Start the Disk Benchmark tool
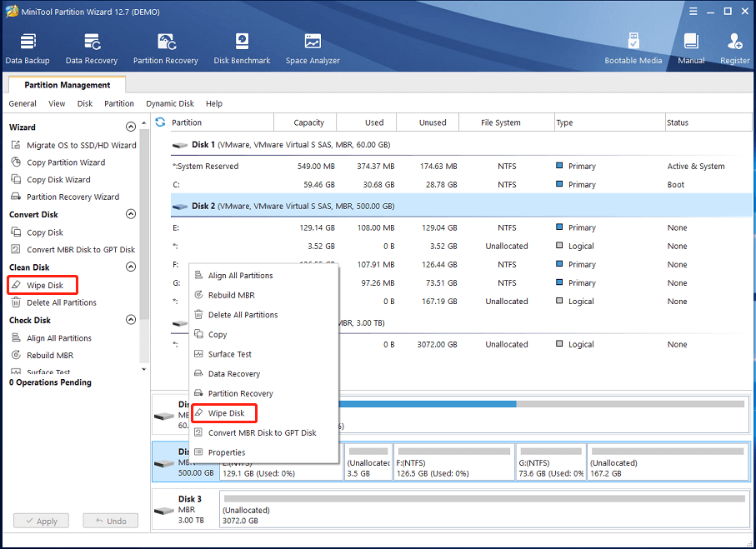 point(242,48)
